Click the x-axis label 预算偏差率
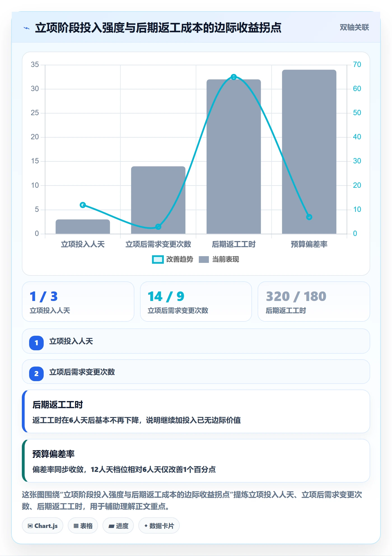 309,244
